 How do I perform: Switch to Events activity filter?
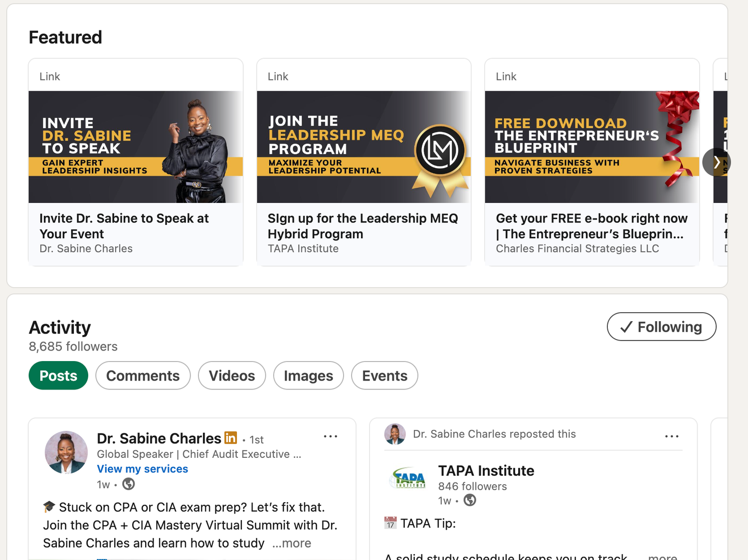coord(384,375)
